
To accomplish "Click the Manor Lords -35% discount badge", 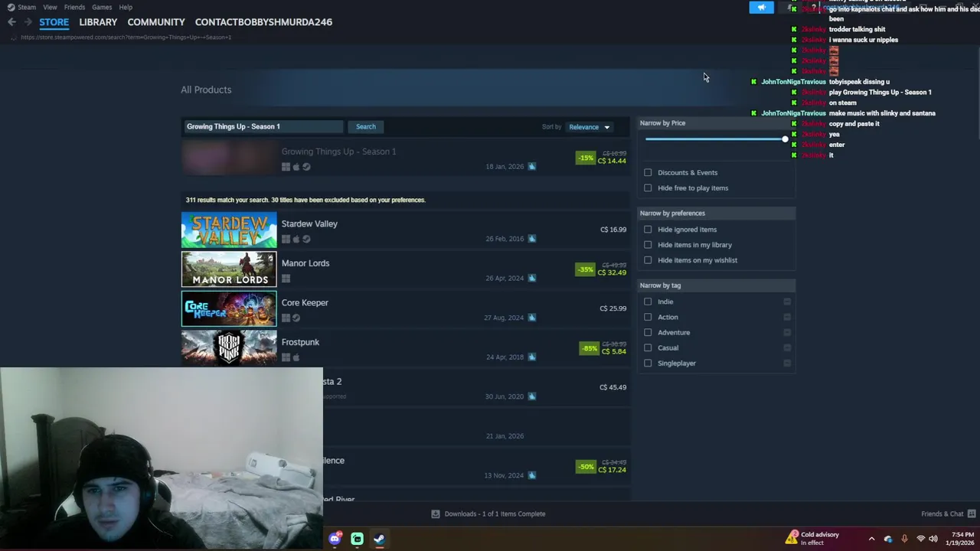I will [x=586, y=269].
